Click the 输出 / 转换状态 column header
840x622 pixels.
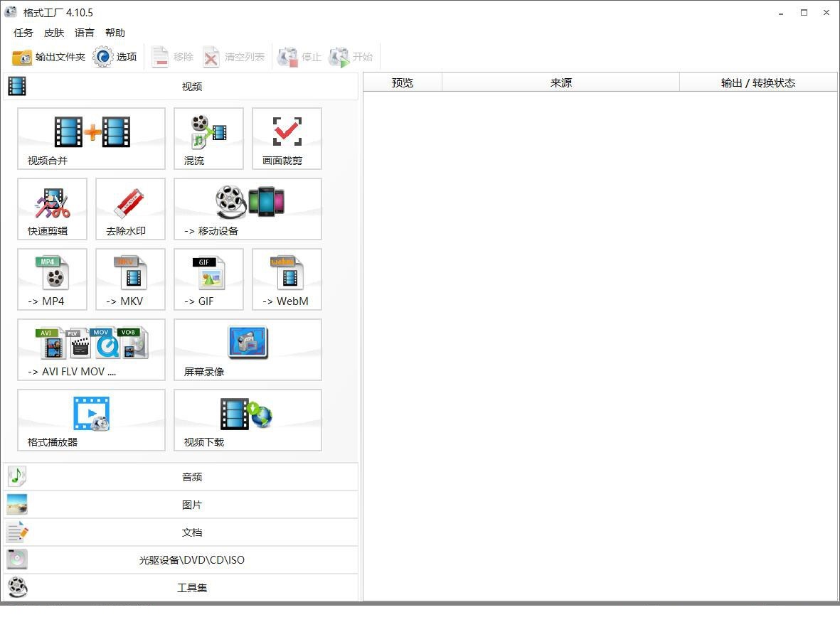coord(758,82)
